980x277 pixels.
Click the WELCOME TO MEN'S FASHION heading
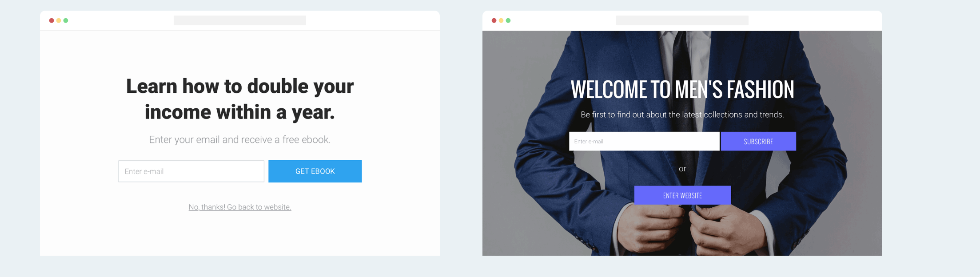(682, 89)
